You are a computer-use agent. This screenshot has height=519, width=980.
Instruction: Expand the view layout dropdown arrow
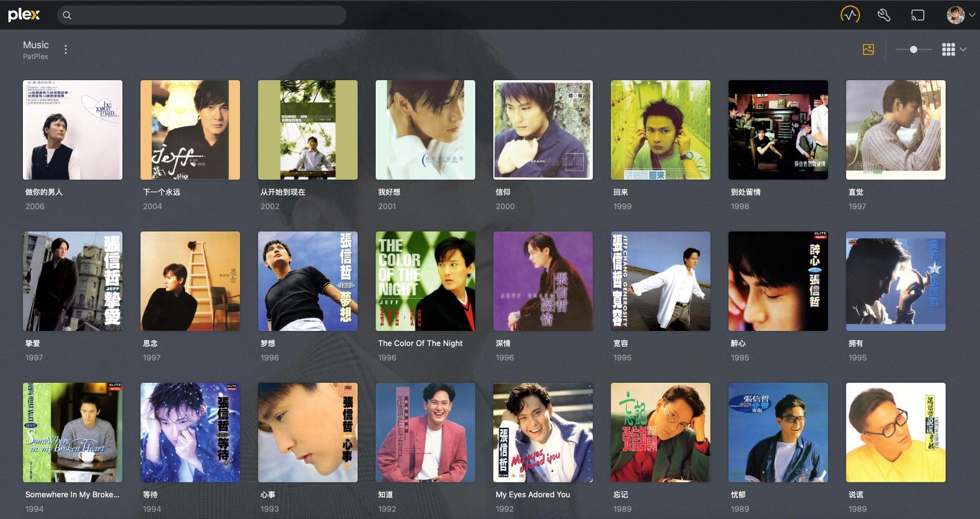tap(964, 49)
